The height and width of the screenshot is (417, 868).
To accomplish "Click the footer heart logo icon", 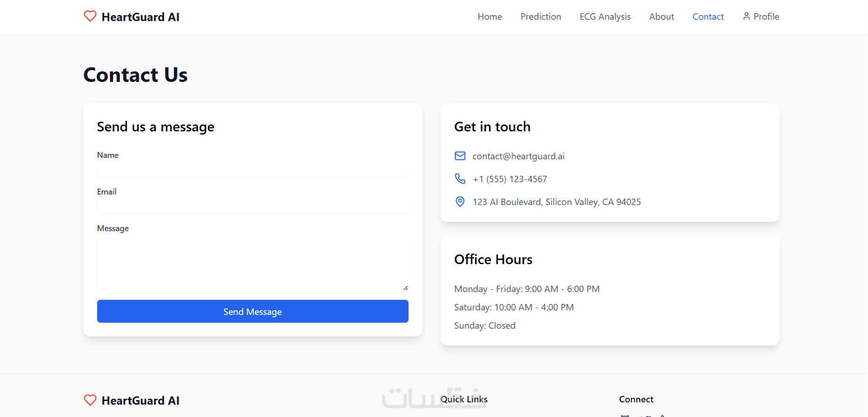I will point(90,400).
